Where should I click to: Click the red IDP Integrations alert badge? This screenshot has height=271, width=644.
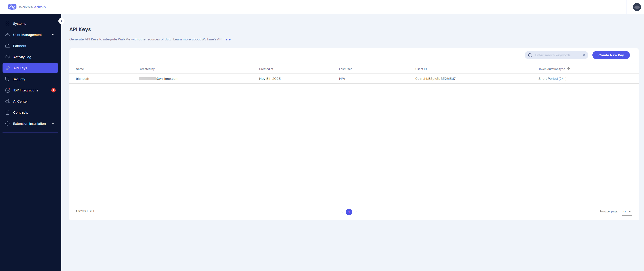(53, 90)
